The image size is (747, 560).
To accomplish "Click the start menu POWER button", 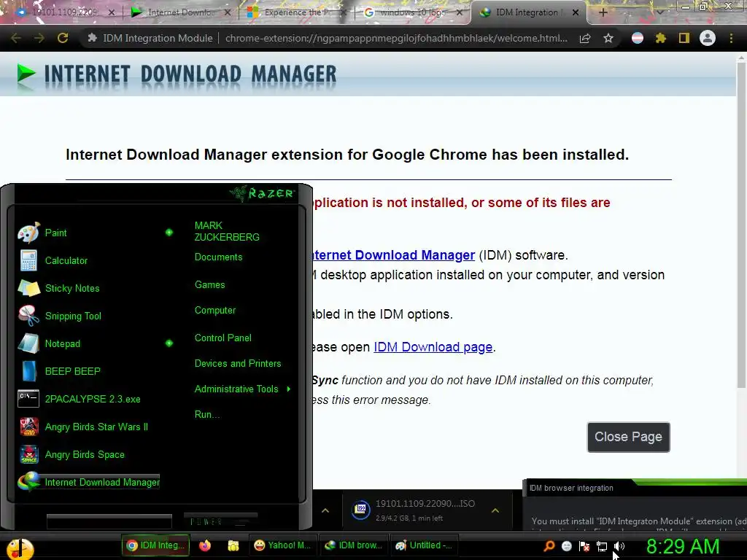I will click(x=220, y=521).
